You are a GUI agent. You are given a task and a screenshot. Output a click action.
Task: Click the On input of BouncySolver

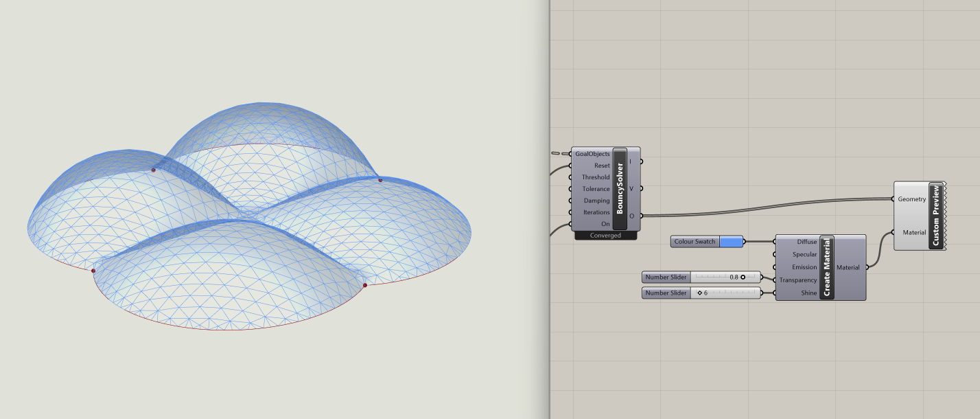[605, 224]
